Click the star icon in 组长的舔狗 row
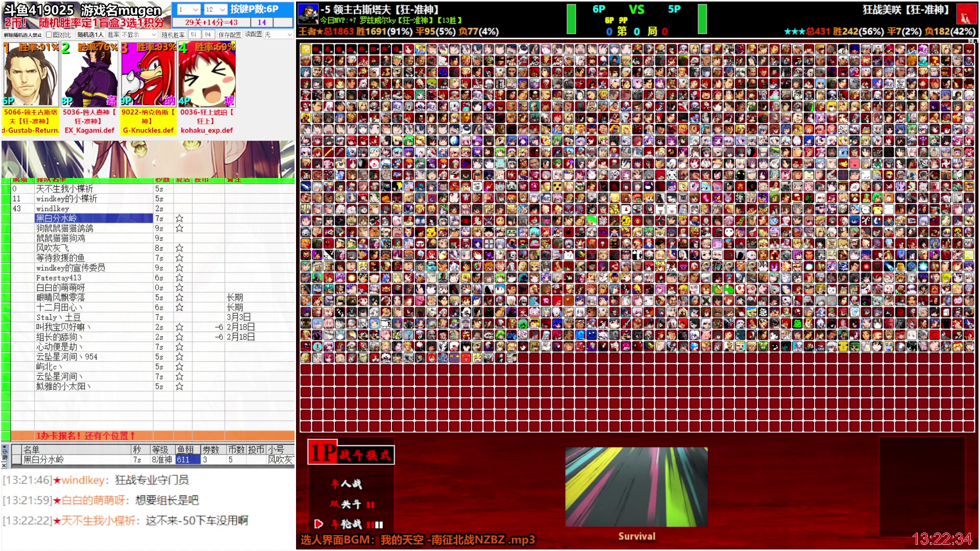The width and height of the screenshot is (980, 551). 179,337
